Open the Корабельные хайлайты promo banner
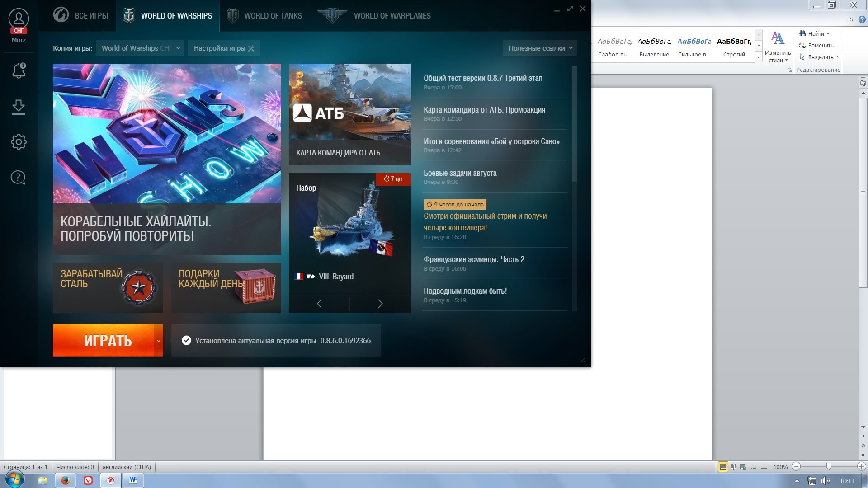The height and width of the screenshot is (488, 868). pos(167,159)
